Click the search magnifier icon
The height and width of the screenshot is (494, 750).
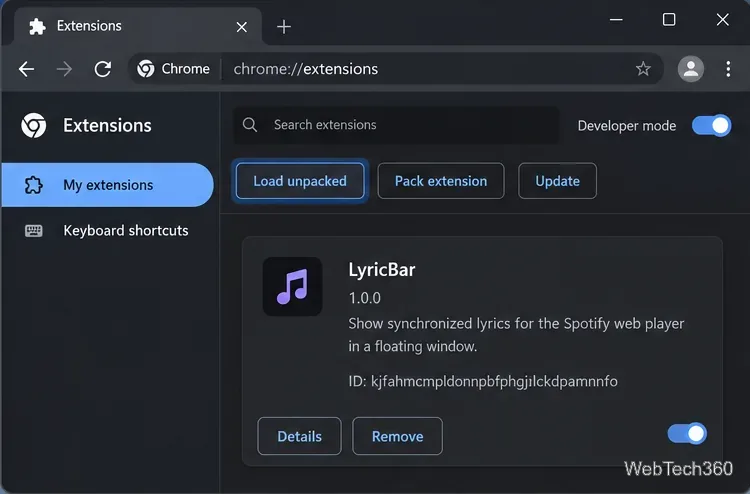click(250, 125)
